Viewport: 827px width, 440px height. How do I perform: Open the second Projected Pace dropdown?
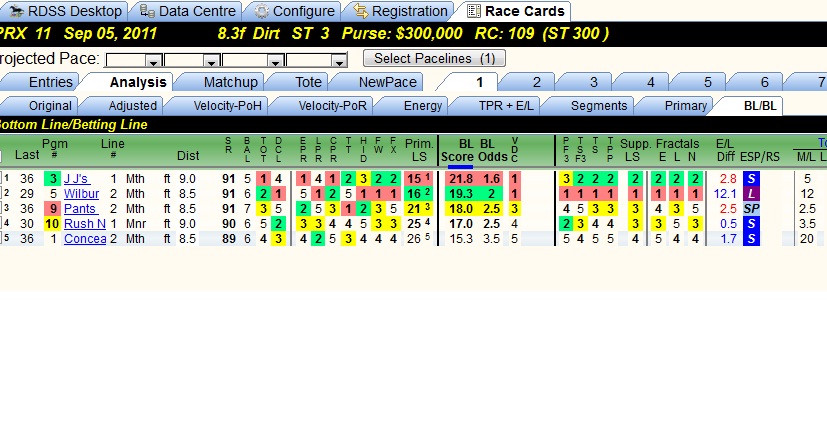pyautogui.click(x=211, y=61)
